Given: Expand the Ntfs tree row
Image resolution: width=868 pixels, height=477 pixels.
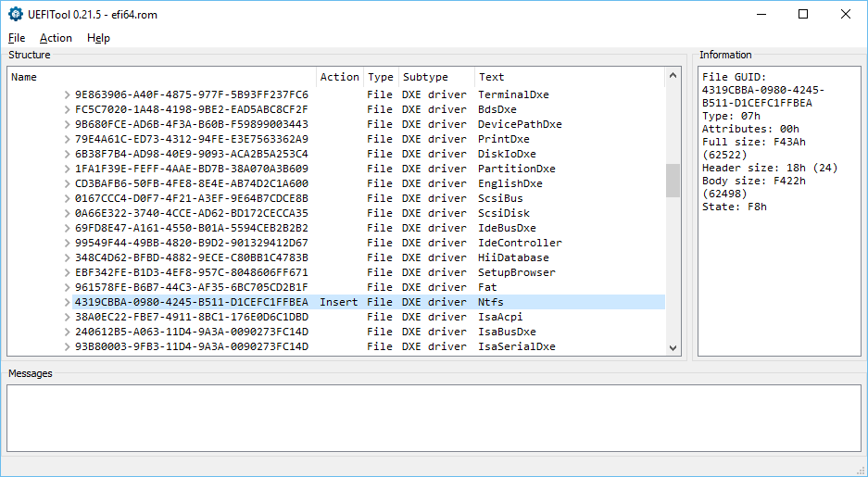Looking at the screenshot, I should [67, 302].
